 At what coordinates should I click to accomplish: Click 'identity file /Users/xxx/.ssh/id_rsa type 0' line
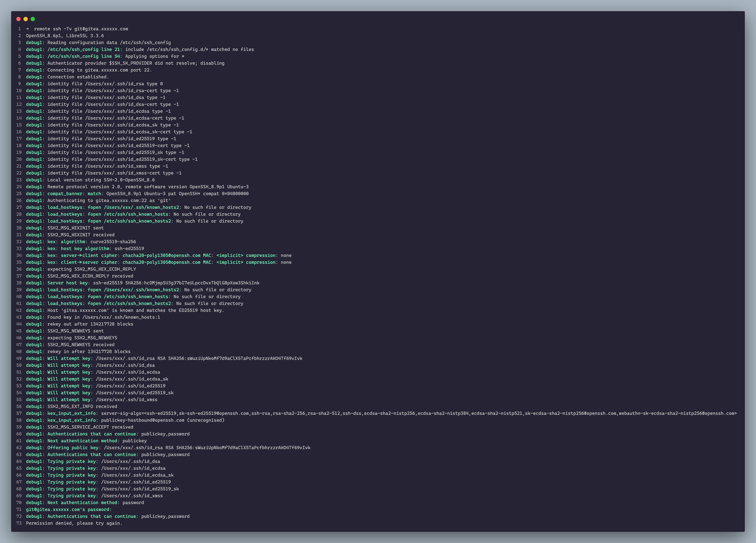pyautogui.click(x=94, y=84)
